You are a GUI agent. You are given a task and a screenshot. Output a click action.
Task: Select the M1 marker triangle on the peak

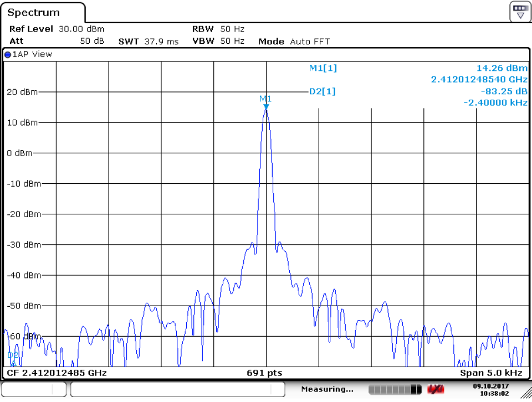[x=266, y=107]
